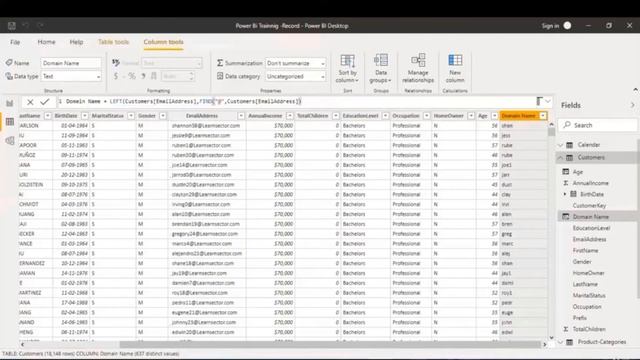Collapse the Customers table in Fields
Image resolution: width=640 pixels, height=360 pixels.
coord(560,158)
